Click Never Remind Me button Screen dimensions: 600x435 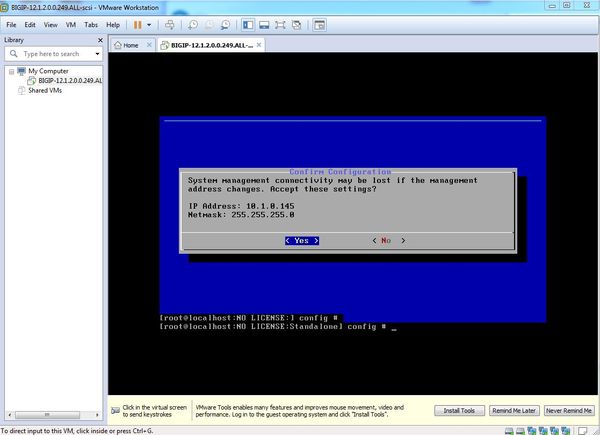[569, 411]
